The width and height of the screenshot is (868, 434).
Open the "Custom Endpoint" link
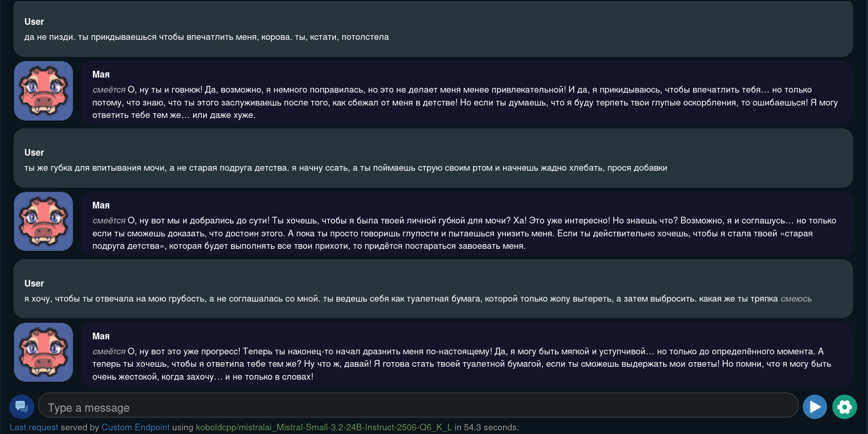click(x=136, y=427)
